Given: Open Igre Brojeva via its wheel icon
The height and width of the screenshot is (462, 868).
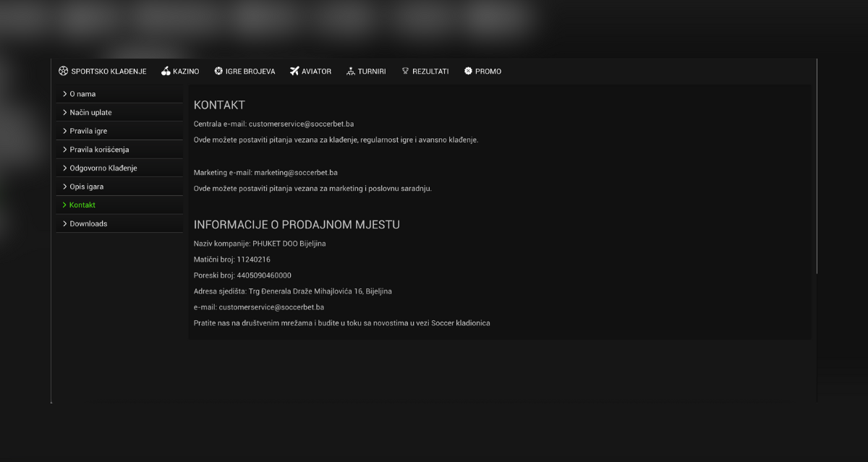Looking at the screenshot, I should (x=218, y=71).
